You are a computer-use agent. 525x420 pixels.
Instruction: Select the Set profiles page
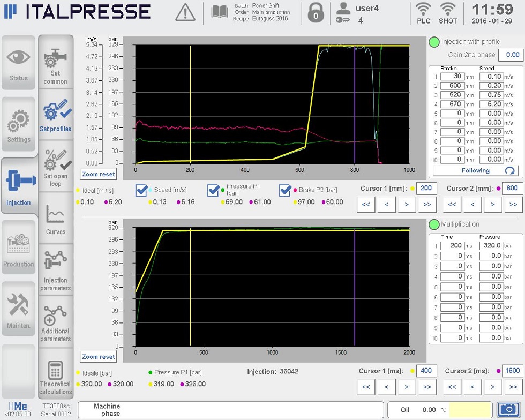point(56,115)
